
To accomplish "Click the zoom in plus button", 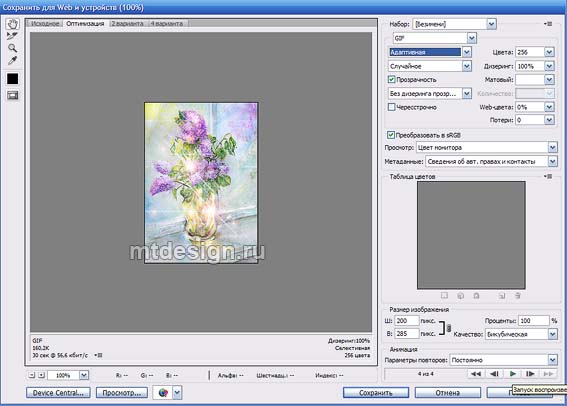I will pos(41,375).
